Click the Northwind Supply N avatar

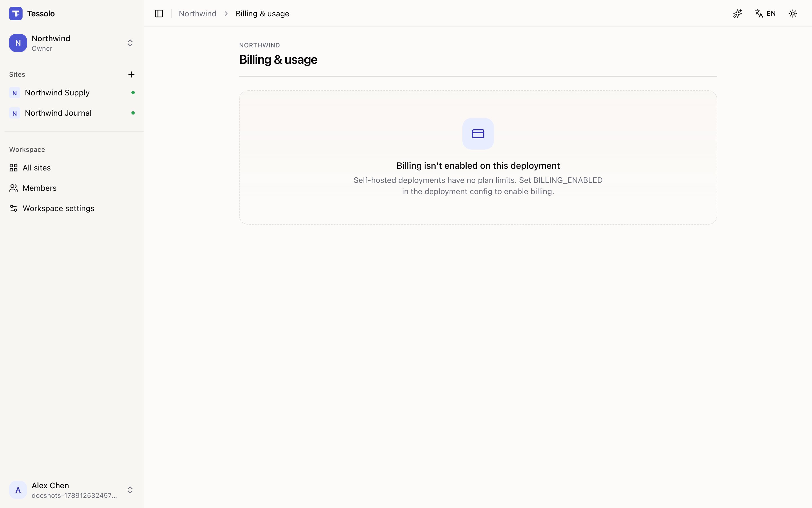pos(14,93)
